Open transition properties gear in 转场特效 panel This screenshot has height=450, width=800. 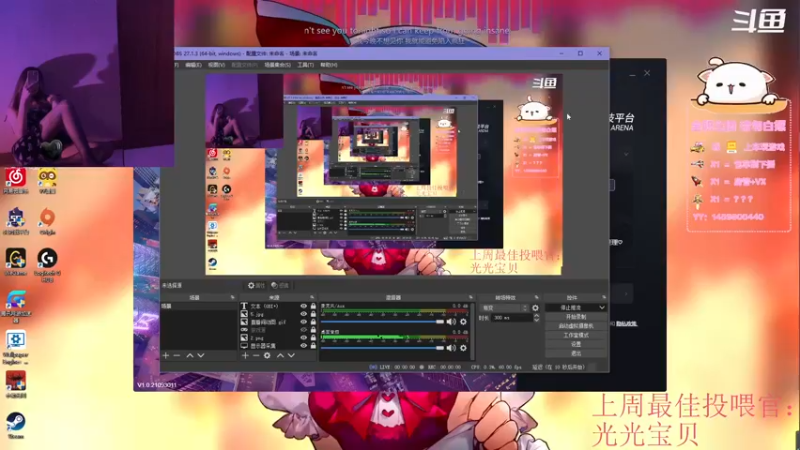click(x=535, y=308)
